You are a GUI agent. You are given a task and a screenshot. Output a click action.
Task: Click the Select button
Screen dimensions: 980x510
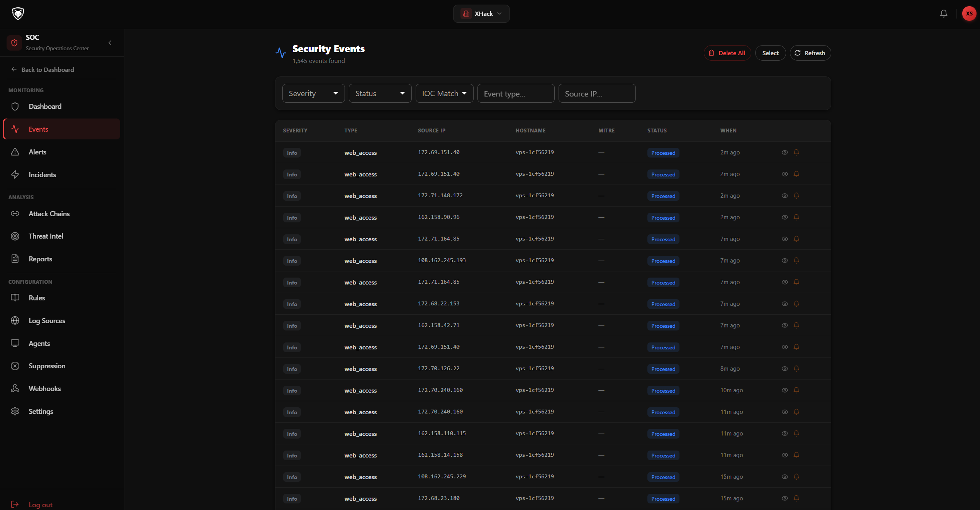click(770, 53)
